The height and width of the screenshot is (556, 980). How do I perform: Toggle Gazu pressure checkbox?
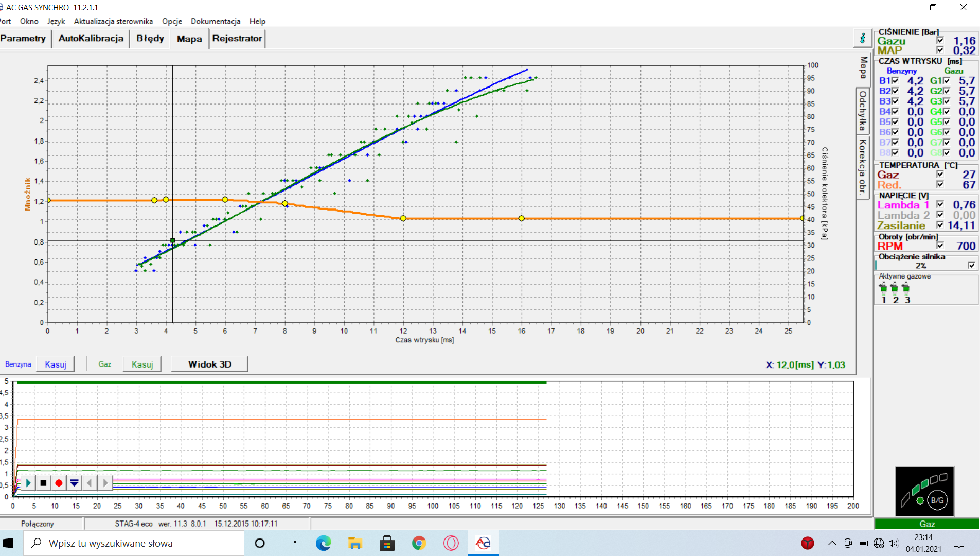pos(940,41)
